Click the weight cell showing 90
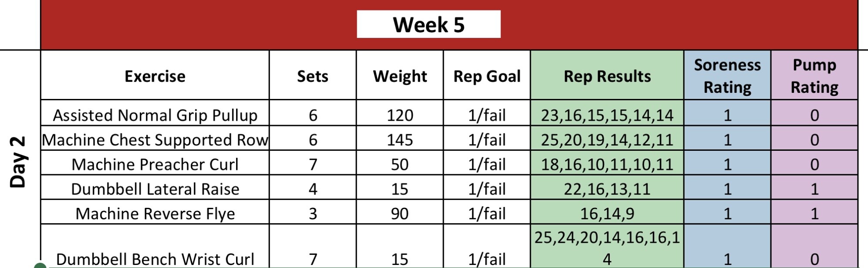The height and width of the screenshot is (268, 868). coord(400,214)
